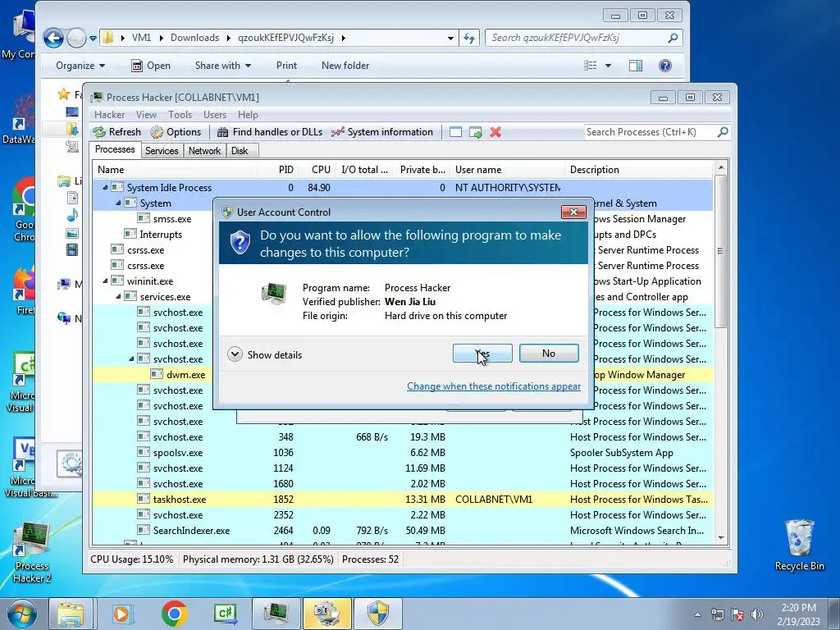840x630 pixels.
Task: Open the Help menu in Process Hacker
Action: pos(248,115)
